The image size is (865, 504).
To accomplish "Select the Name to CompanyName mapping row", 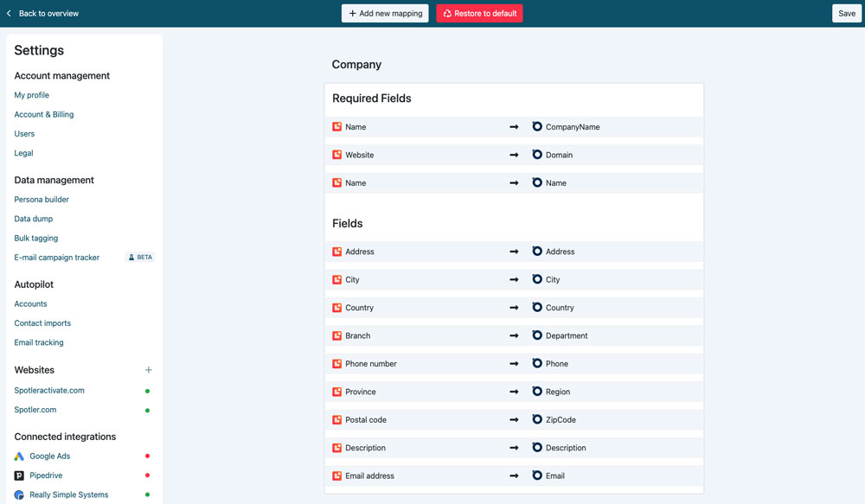I will [x=514, y=127].
